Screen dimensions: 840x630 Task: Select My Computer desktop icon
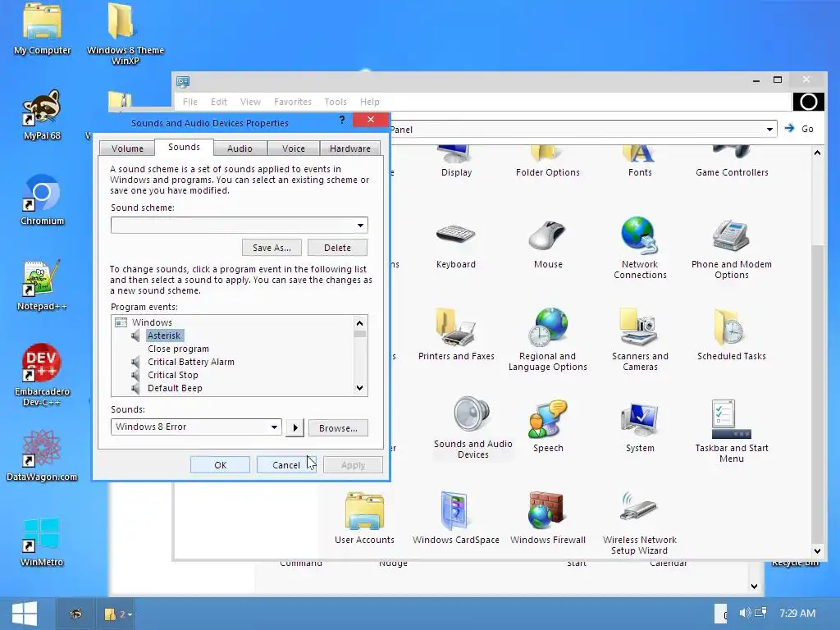click(x=43, y=29)
